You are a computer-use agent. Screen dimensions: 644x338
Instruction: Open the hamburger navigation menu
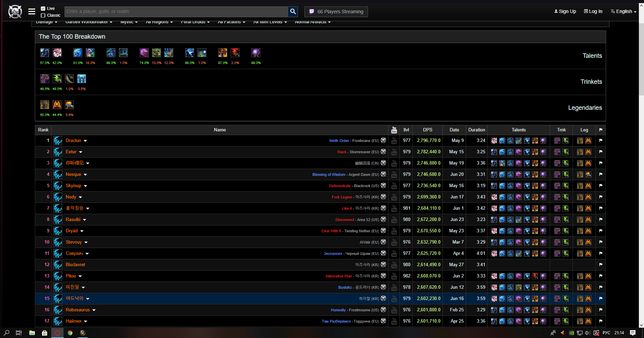point(32,12)
